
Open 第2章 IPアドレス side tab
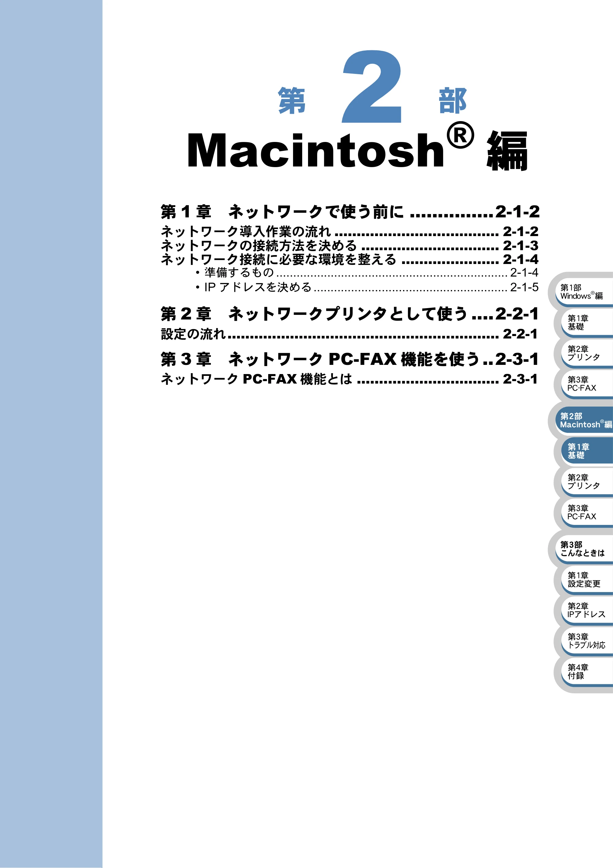point(587,610)
